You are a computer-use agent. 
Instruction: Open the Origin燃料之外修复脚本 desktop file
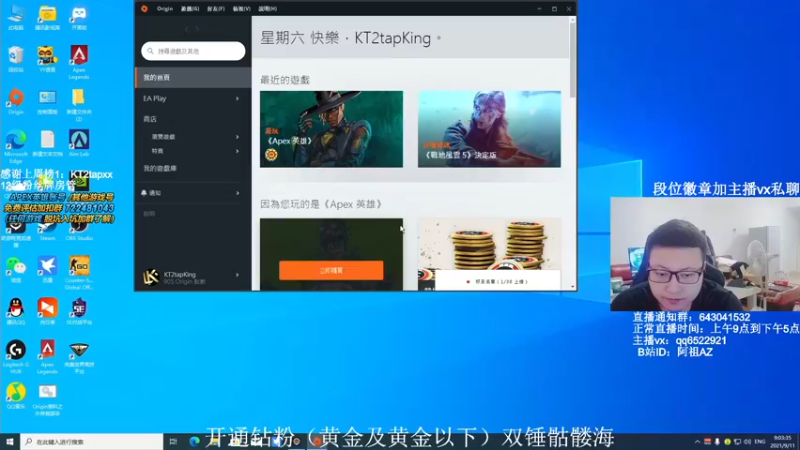point(47,400)
